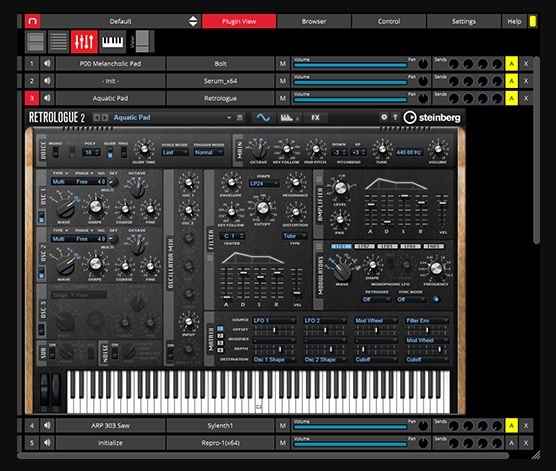Viewport: 556px width, 471px height.
Task: Select the large rack view icon
Action: tap(36, 41)
